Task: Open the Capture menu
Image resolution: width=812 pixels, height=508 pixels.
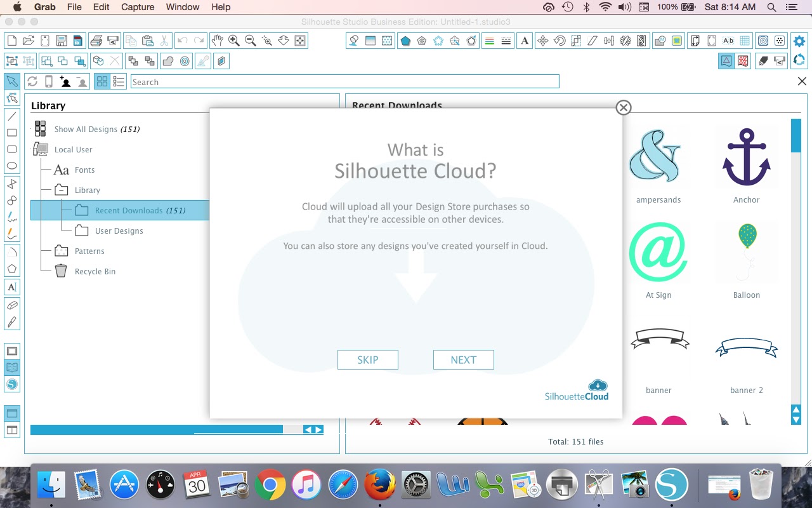Action: pyautogui.click(x=137, y=7)
